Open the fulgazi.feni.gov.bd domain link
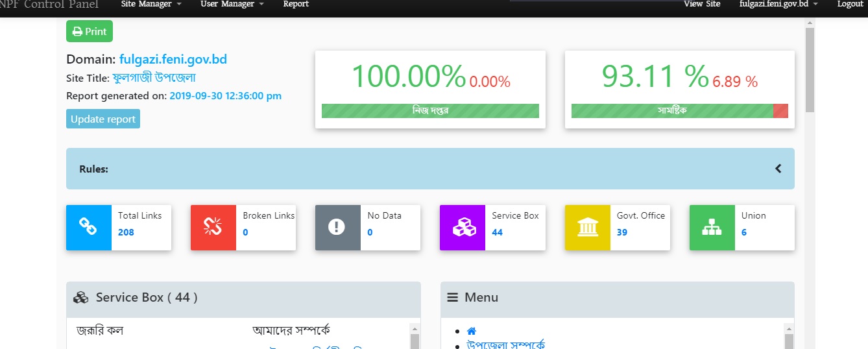 coord(173,59)
